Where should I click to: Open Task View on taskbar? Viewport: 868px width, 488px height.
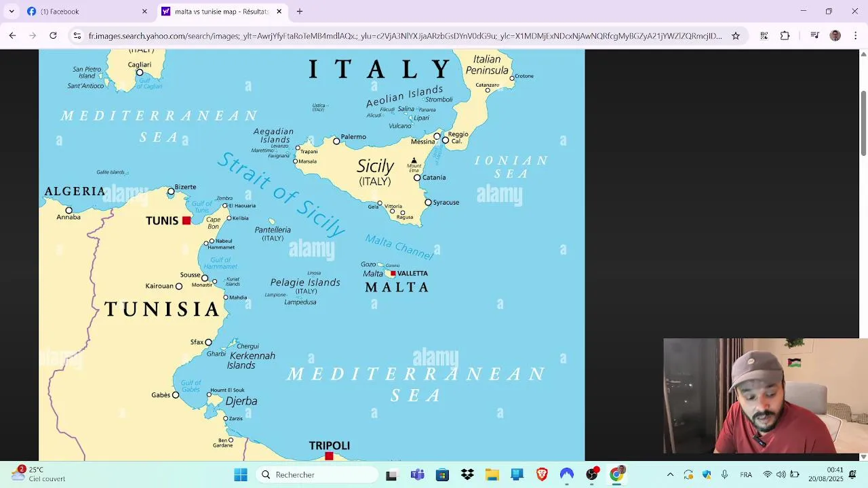tap(391, 474)
